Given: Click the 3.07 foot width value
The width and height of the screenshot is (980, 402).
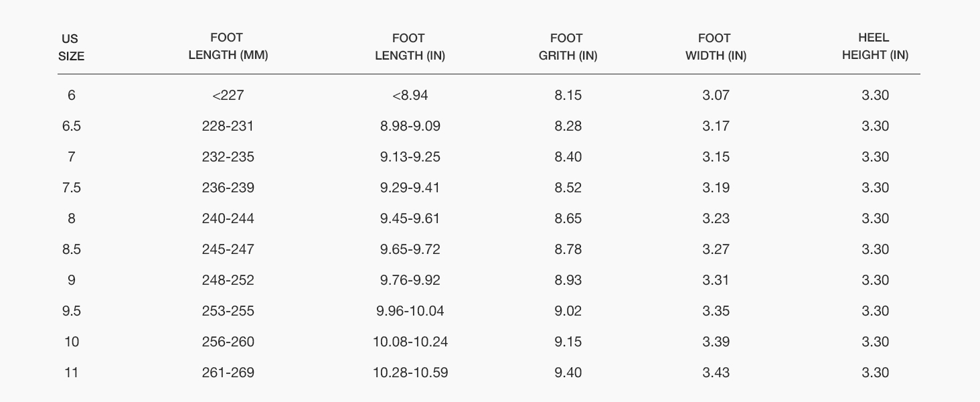Looking at the screenshot, I should pyautogui.click(x=715, y=95).
